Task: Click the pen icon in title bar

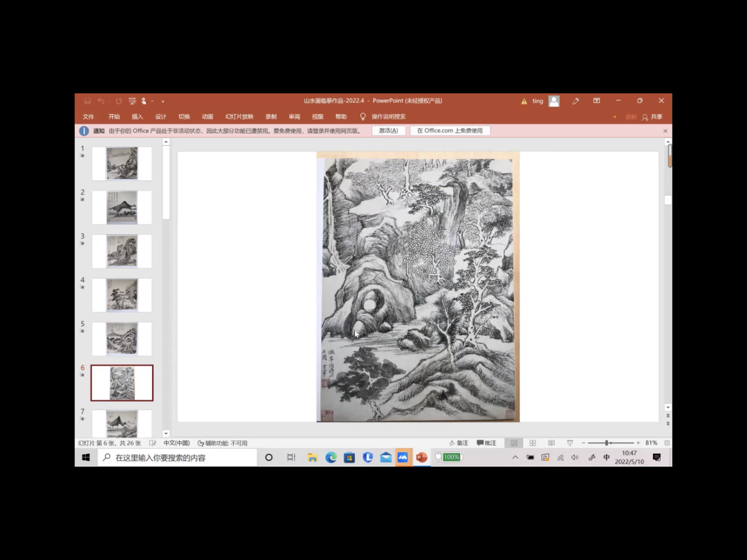Action: click(575, 101)
